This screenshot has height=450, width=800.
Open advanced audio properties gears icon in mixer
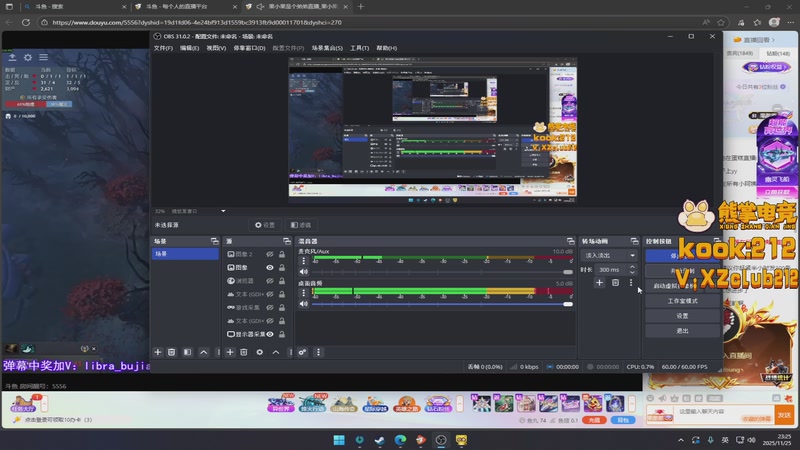[303, 352]
